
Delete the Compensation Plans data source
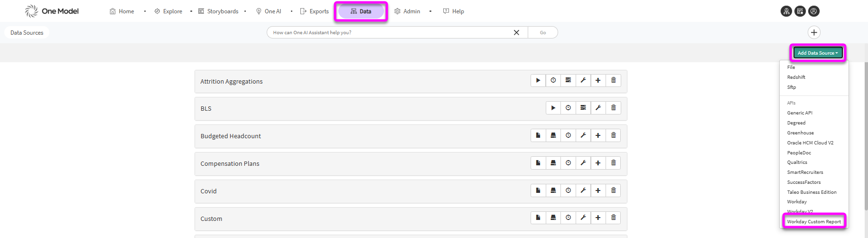(613, 163)
